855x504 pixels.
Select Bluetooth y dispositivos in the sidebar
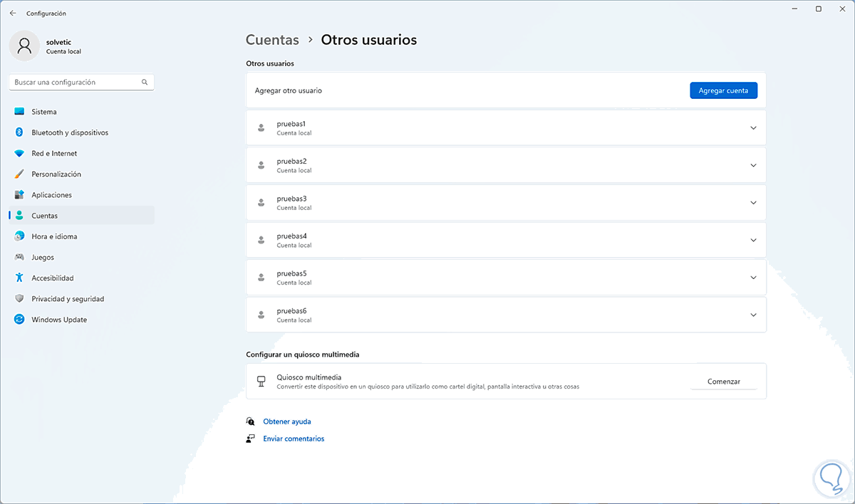click(x=69, y=132)
